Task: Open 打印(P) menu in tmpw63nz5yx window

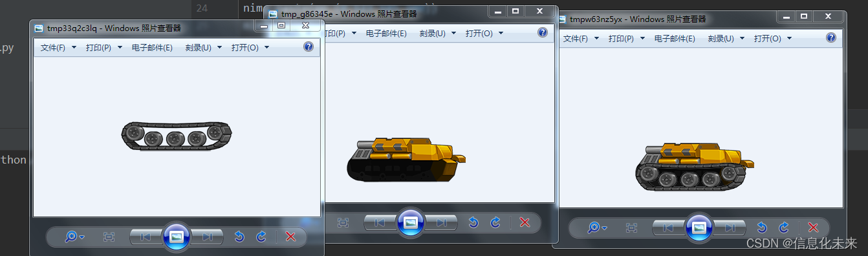Action: (x=626, y=39)
